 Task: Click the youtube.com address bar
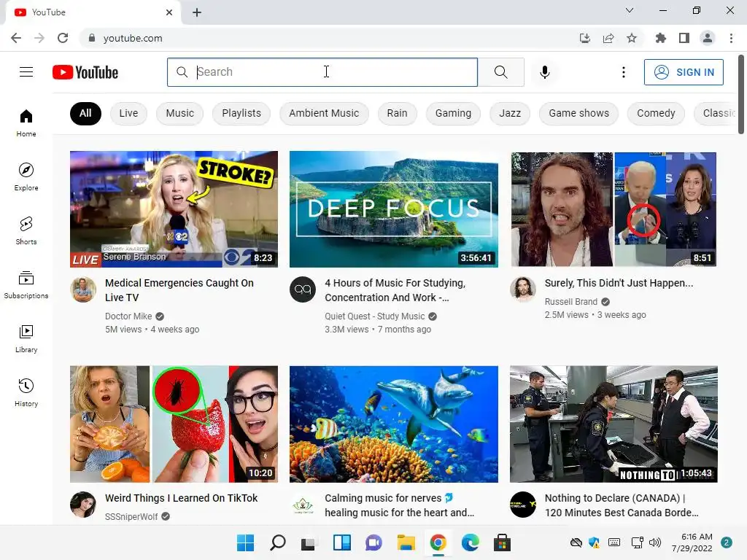point(329,38)
